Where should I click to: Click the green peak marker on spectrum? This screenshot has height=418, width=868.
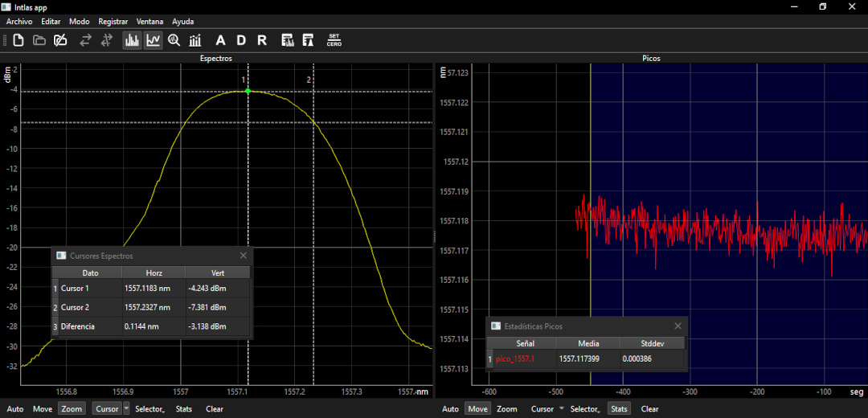coord(248,91)
